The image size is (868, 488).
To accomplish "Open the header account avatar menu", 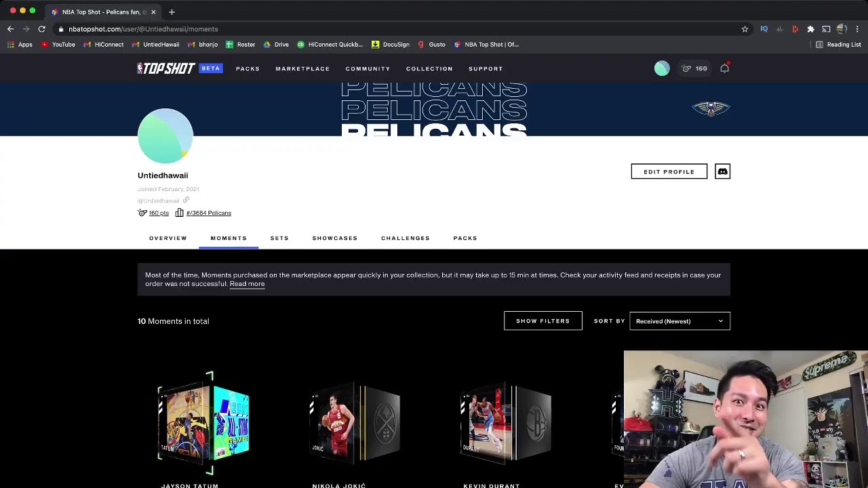I will tap(662, 68).
